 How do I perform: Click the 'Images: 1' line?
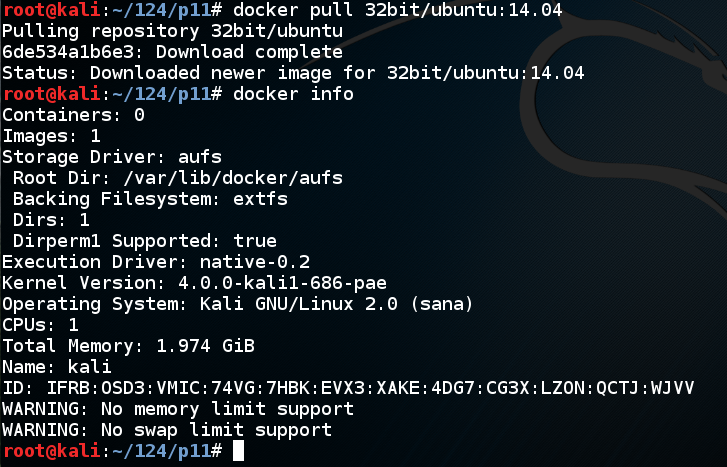point(51,136)
